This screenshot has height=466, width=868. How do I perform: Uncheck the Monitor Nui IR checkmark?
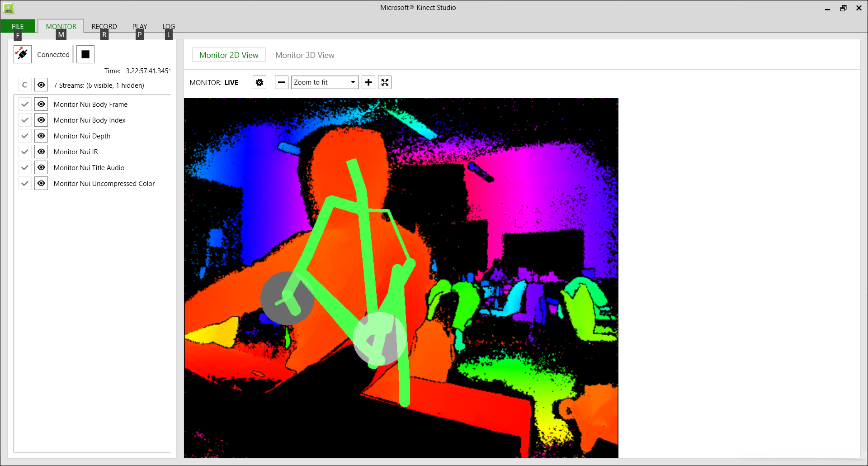point(25,152)
